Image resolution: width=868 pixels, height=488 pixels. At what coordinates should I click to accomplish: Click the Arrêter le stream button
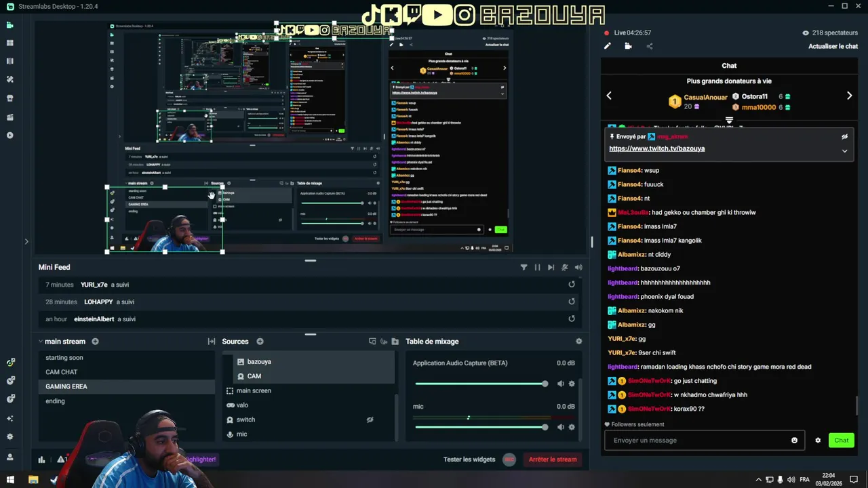[x=553, y=460]
